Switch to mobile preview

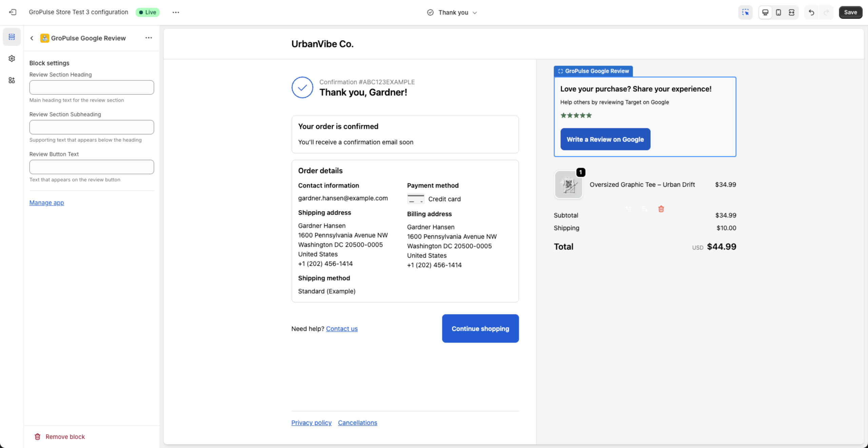778,13
